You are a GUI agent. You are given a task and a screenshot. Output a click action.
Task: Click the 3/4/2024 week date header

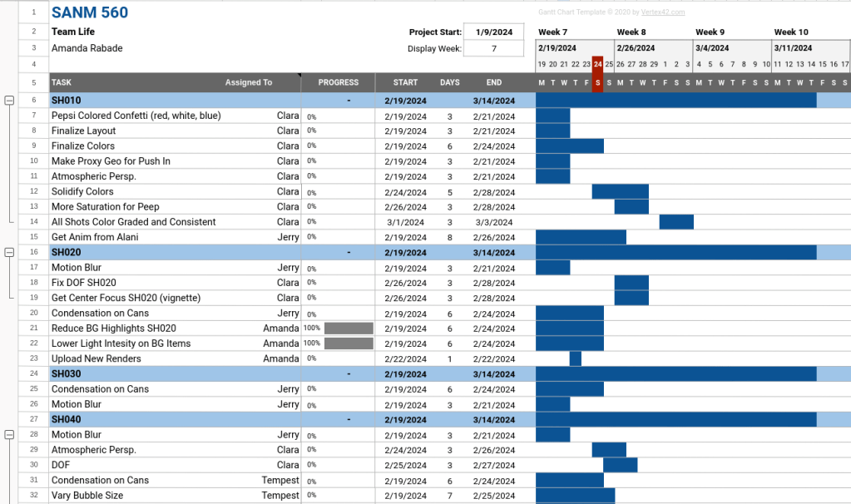(712, 48)
